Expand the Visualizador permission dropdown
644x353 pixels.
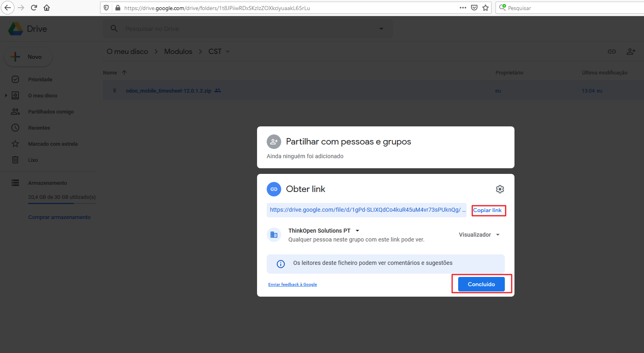pos(479,235)
